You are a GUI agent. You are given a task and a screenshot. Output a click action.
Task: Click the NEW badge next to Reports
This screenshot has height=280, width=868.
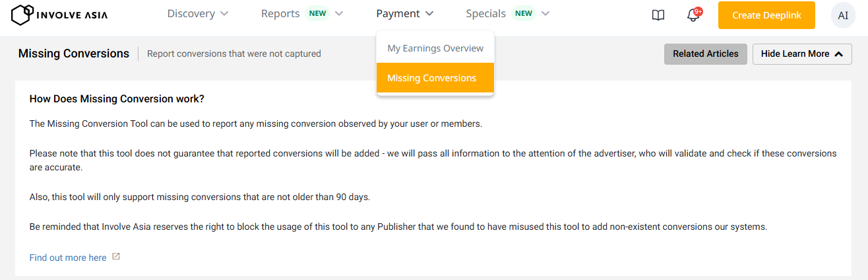coord(318,14)
